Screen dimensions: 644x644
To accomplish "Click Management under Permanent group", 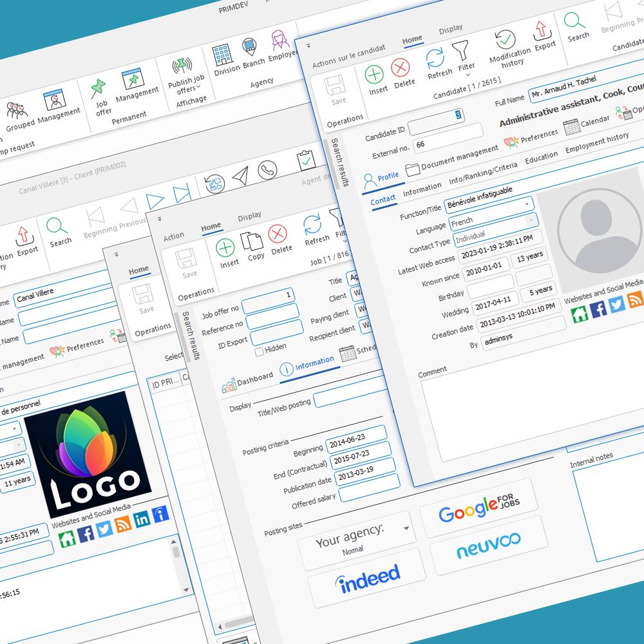I will [x=133, y=79].
